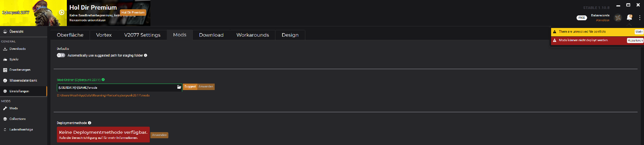Switch to the Workarounds tab
Screen dimensions: 644x145
click(x=253, y=35)
